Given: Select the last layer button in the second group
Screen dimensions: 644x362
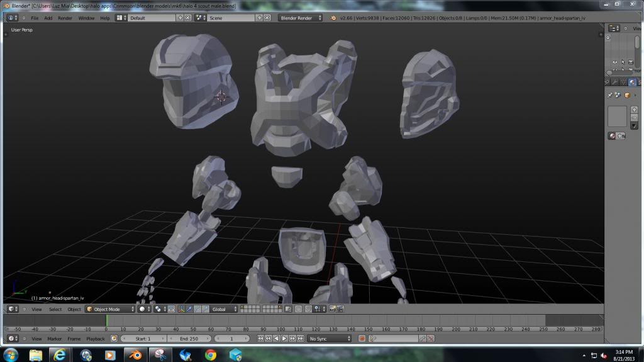Looking at the screenshot, I should click(x=280, y=311).
